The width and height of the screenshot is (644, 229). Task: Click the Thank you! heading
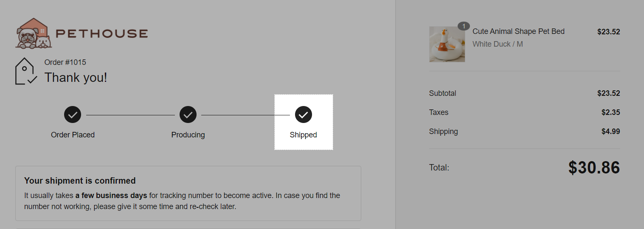(x=76, y=78)
